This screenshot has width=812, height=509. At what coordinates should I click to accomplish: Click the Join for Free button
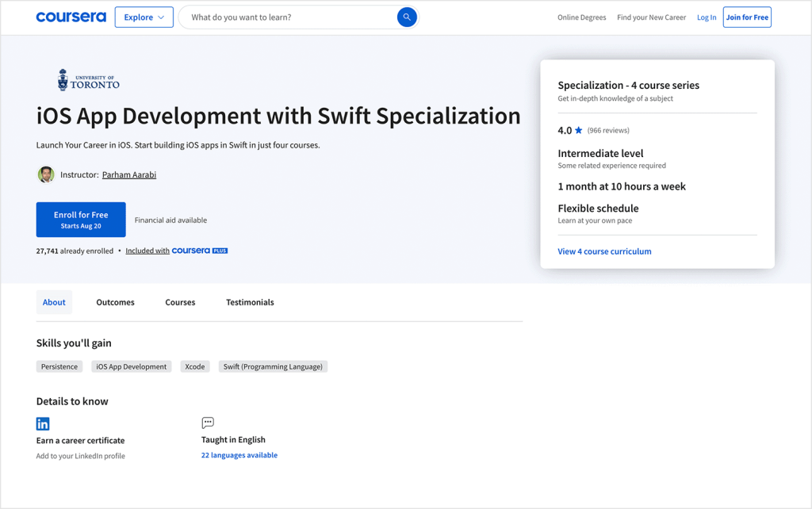pos(746,17)
